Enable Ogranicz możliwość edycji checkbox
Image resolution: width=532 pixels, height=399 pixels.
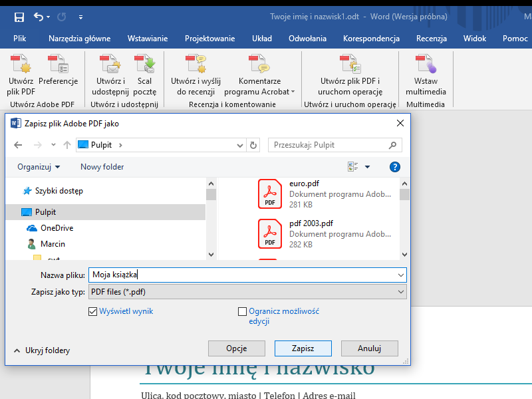242,311
